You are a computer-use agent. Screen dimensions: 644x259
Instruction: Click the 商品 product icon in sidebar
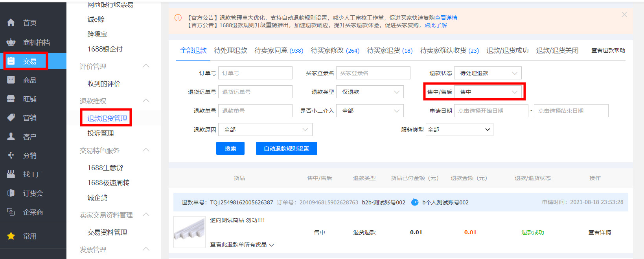click(x=11, y=80)
